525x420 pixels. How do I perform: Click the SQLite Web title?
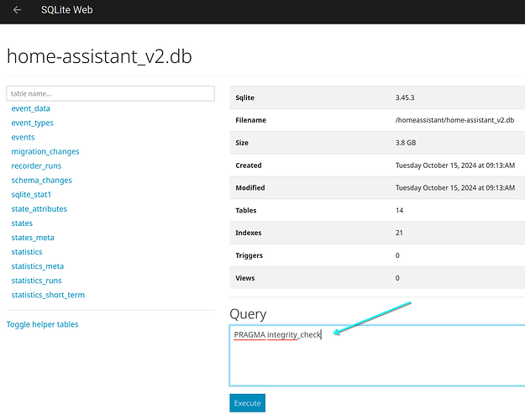coord(66,10)
